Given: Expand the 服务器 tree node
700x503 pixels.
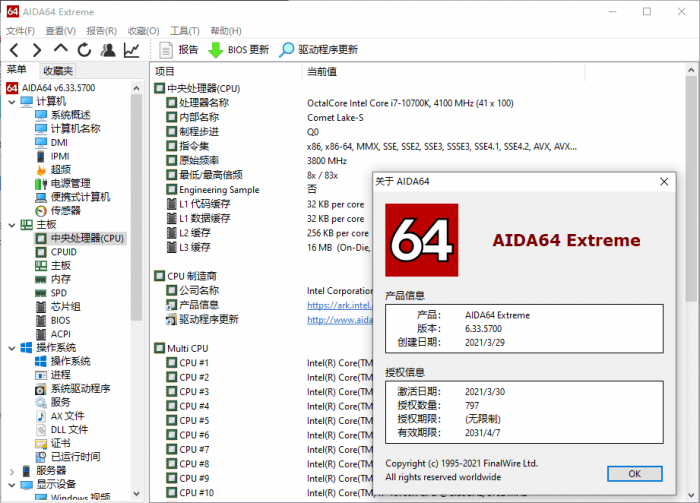Looking at the screenshot, I should (11, 470).
